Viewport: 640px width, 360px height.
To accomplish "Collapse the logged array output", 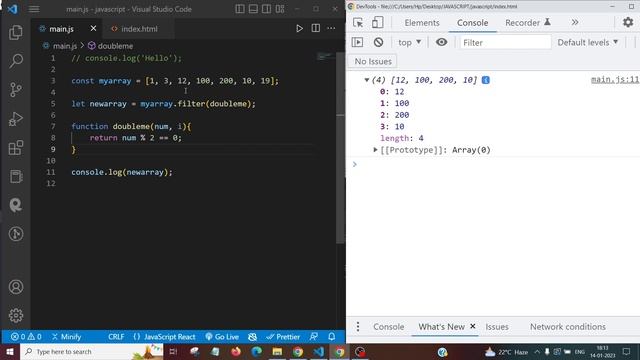I will pos(366,80).
